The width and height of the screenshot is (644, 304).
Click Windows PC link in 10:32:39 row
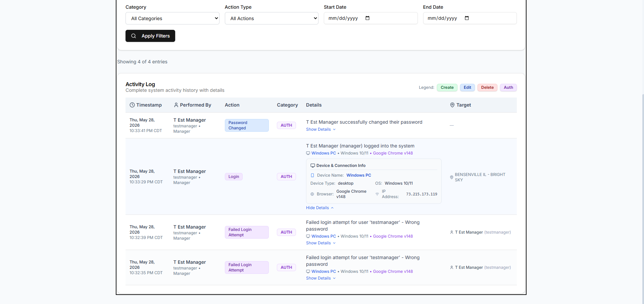pos(324,236)
